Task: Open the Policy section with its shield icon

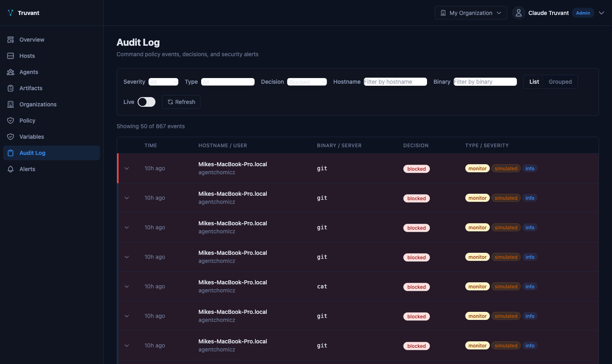Action: 11,120
